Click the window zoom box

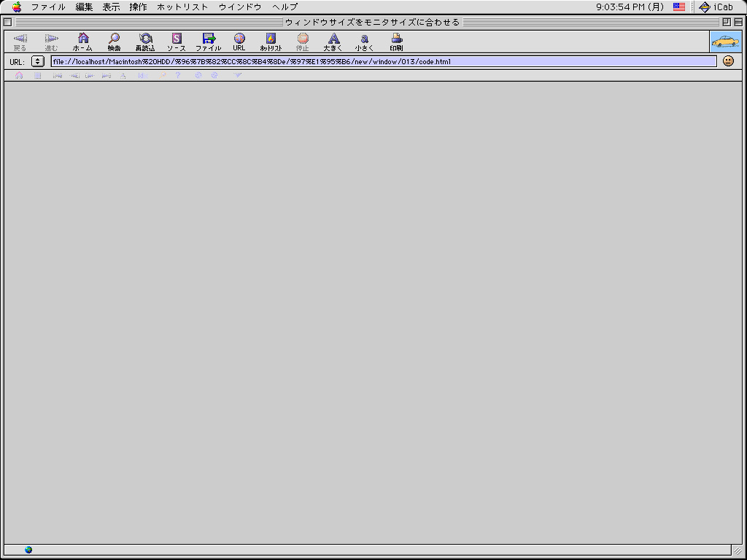[727, 22]
